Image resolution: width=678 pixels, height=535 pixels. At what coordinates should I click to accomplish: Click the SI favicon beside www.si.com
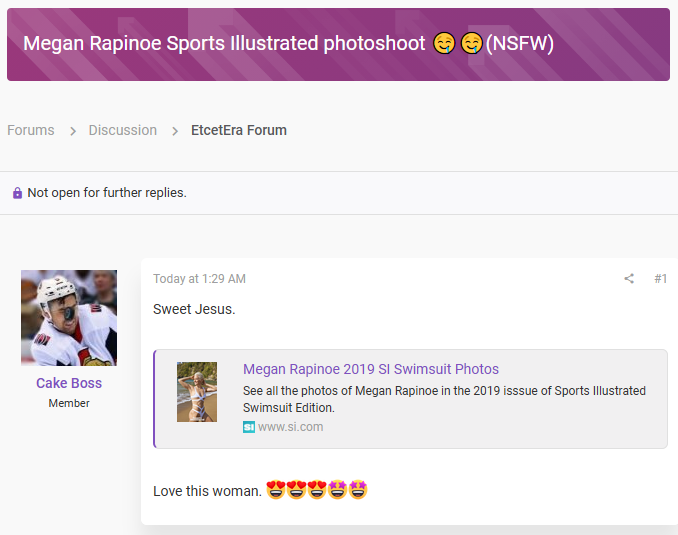pos(249,427)
